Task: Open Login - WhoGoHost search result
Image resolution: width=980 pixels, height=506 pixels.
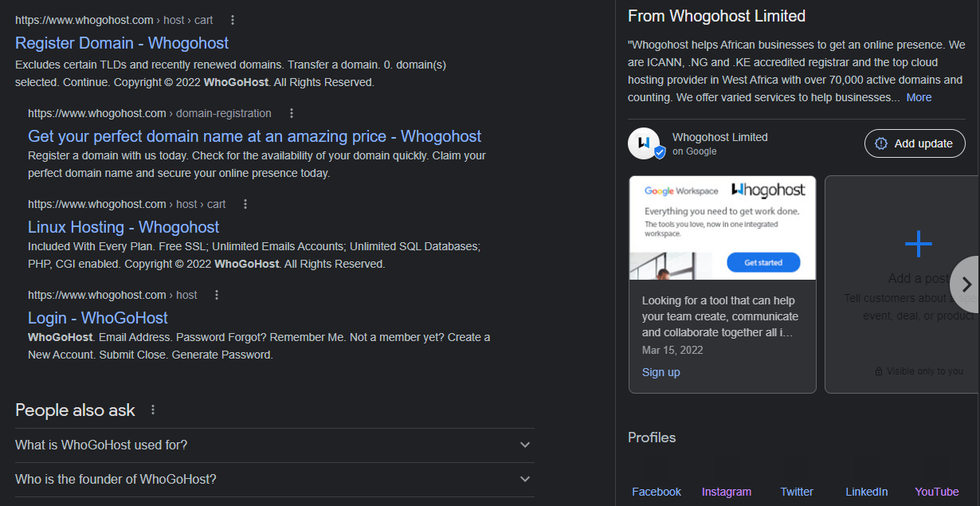Action: (98, 318)
